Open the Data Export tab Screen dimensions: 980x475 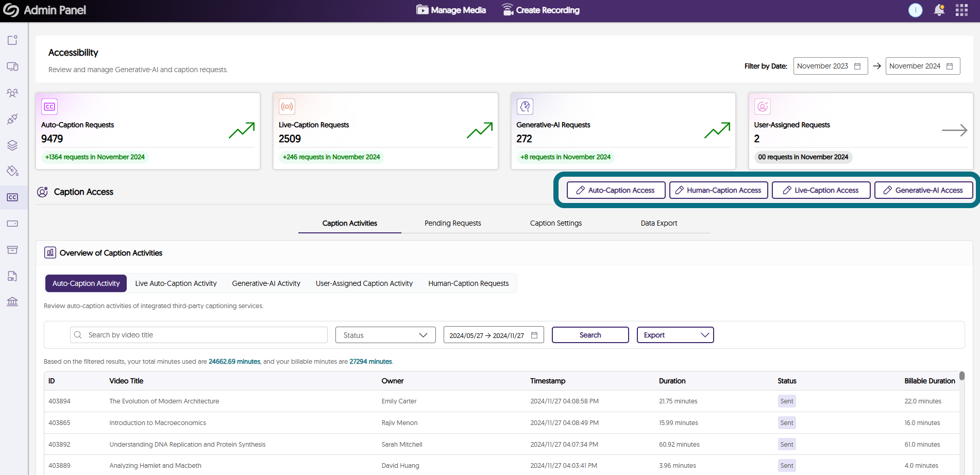click(x=659, y=223)
